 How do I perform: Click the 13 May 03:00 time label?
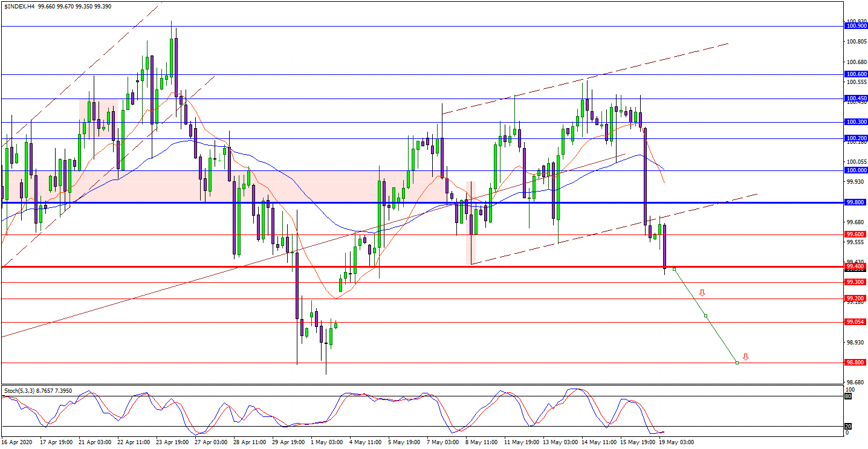coord(560,442)
